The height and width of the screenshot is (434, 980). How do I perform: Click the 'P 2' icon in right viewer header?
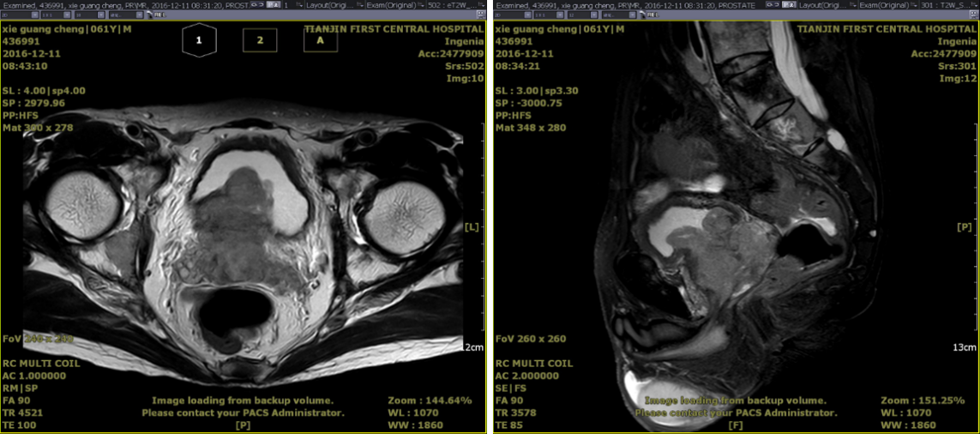789,4
